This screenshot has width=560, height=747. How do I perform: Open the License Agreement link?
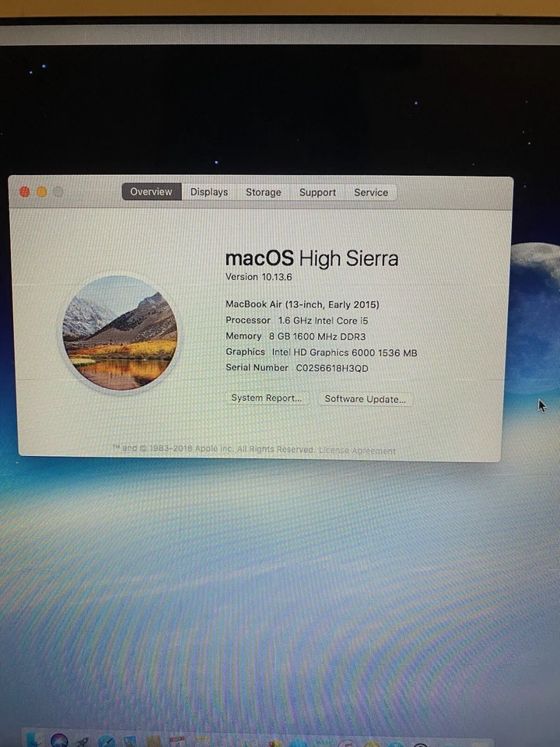[x=357, y=451]
